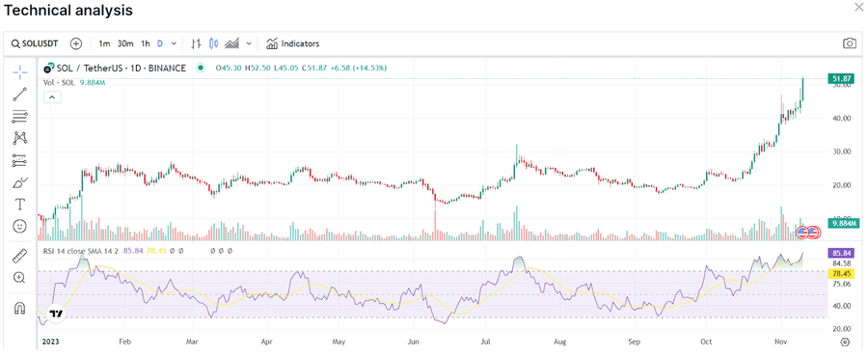Select the 1m timeframe

[x=104, y=43]
